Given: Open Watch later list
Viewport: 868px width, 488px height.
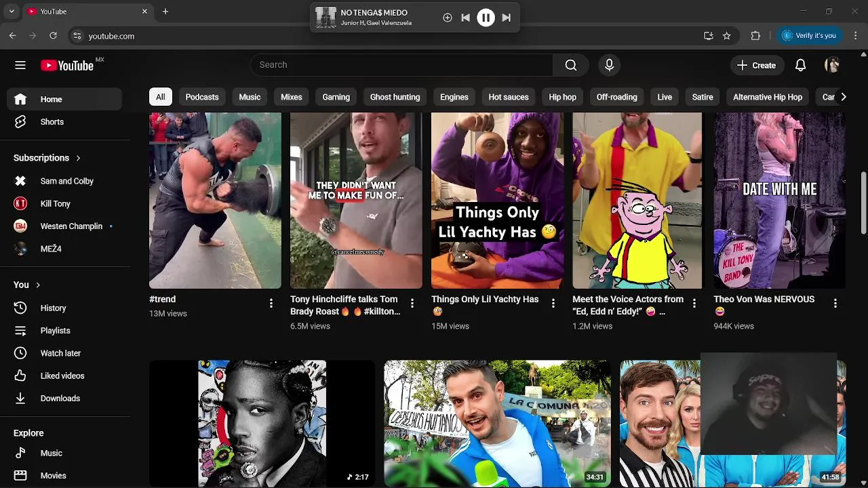Looking at the screenshot, I should tap(64, 353).
